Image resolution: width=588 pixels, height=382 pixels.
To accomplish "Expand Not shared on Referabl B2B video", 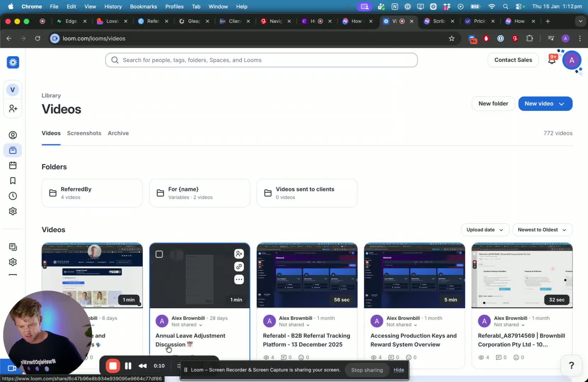I will pyautogui.click(x=294, y=325).
